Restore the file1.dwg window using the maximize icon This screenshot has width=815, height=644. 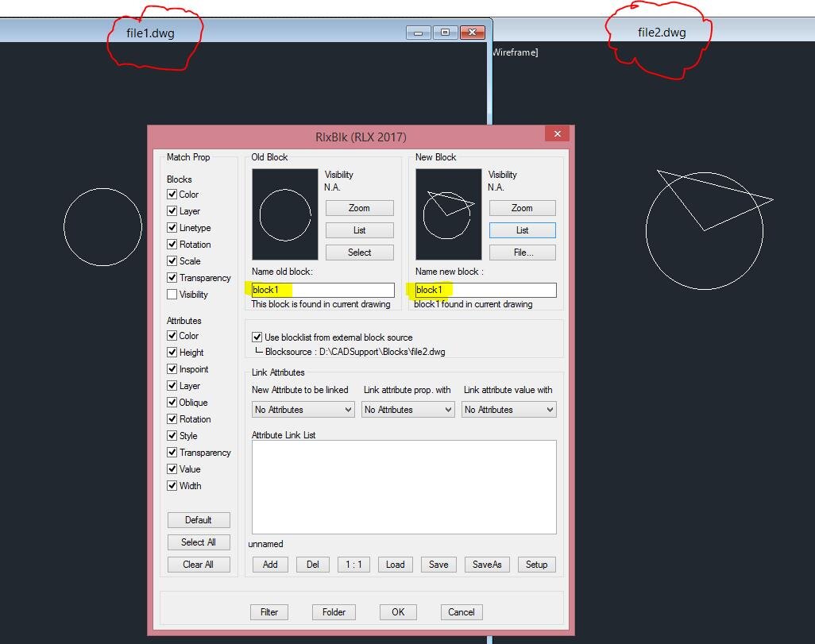(446, 33)
